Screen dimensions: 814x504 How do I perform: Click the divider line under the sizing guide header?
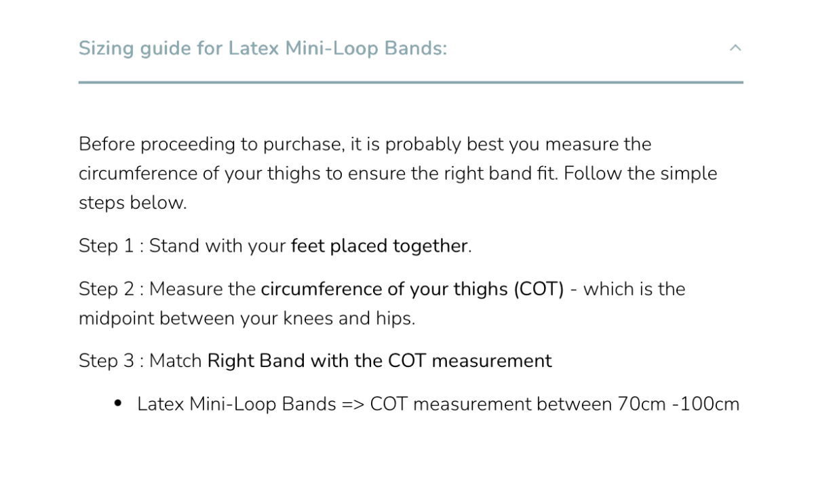(x=410, y=83)
